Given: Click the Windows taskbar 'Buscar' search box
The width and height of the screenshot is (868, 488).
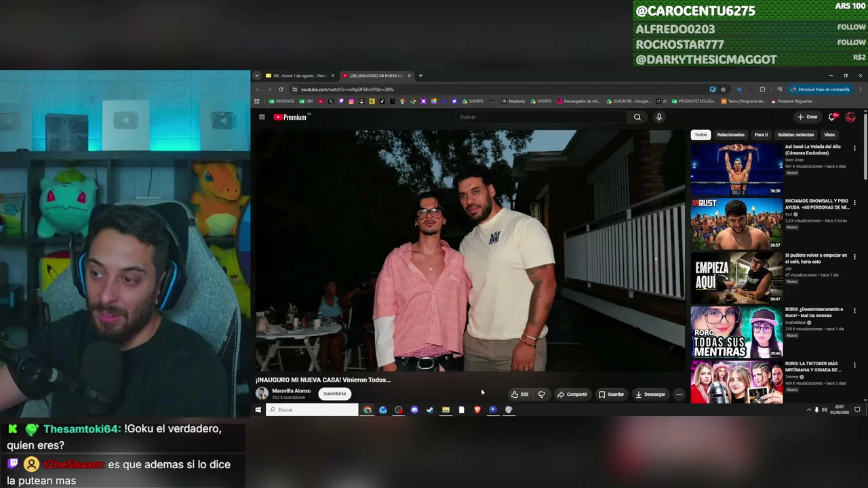Looking at the screenshot, I should 312,410.
